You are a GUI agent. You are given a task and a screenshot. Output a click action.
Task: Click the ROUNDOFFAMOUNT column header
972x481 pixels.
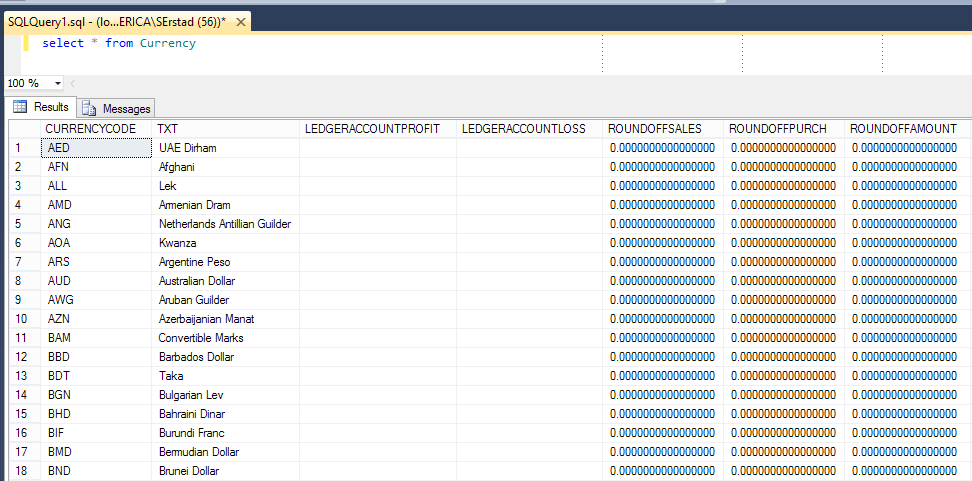pos(903,129)
